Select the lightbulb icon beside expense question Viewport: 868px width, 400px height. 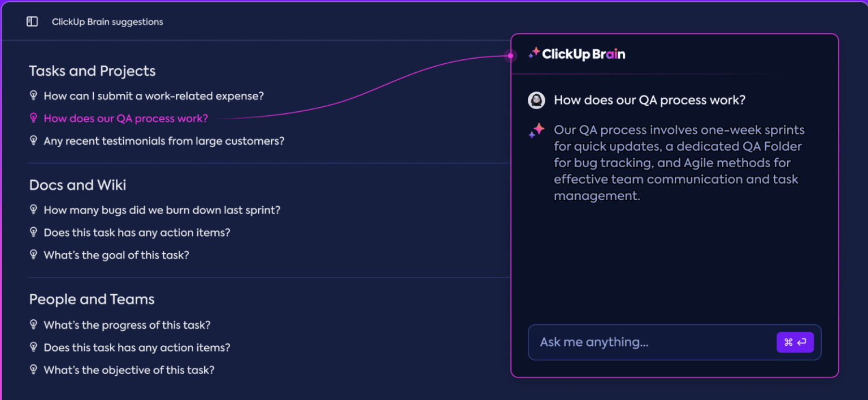click(x=34, y=96)
